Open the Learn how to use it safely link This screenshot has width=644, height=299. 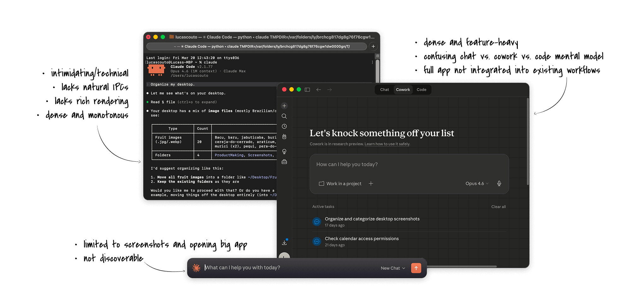point(387,144)
